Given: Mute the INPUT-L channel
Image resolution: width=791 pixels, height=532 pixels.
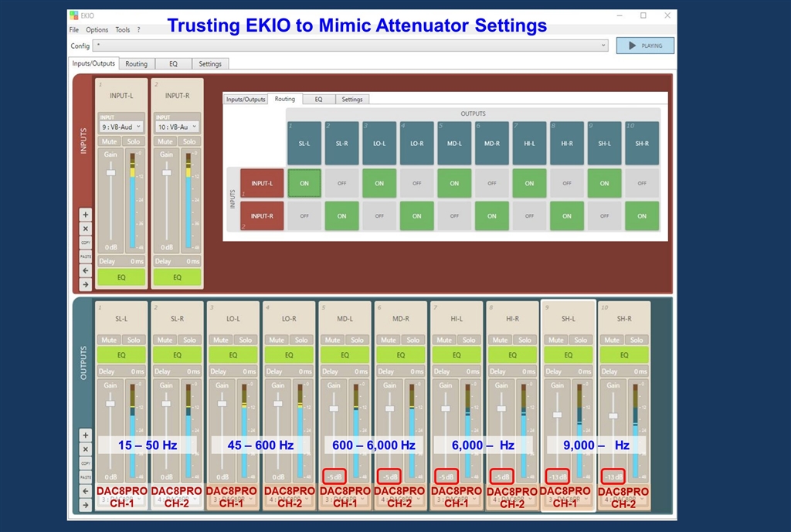Looking at the screenshot, I should [x=109, y=142].
